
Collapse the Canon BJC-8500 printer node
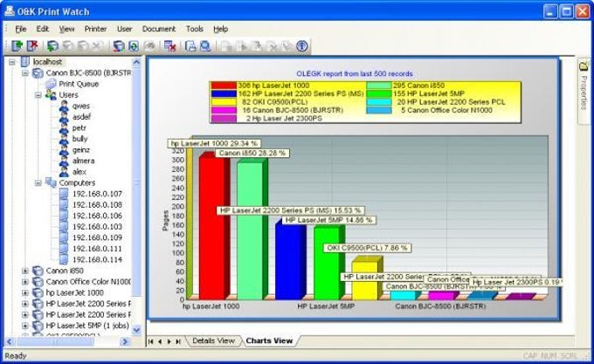click(25, 72)
